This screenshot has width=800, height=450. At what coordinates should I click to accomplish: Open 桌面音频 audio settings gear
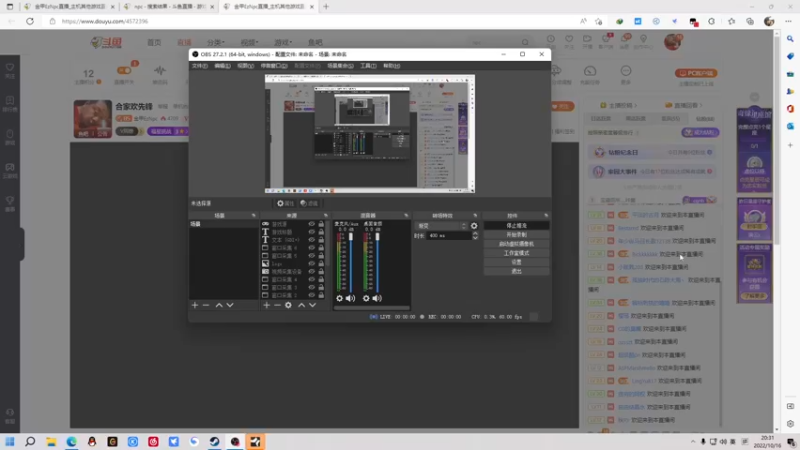click(366, 298)
